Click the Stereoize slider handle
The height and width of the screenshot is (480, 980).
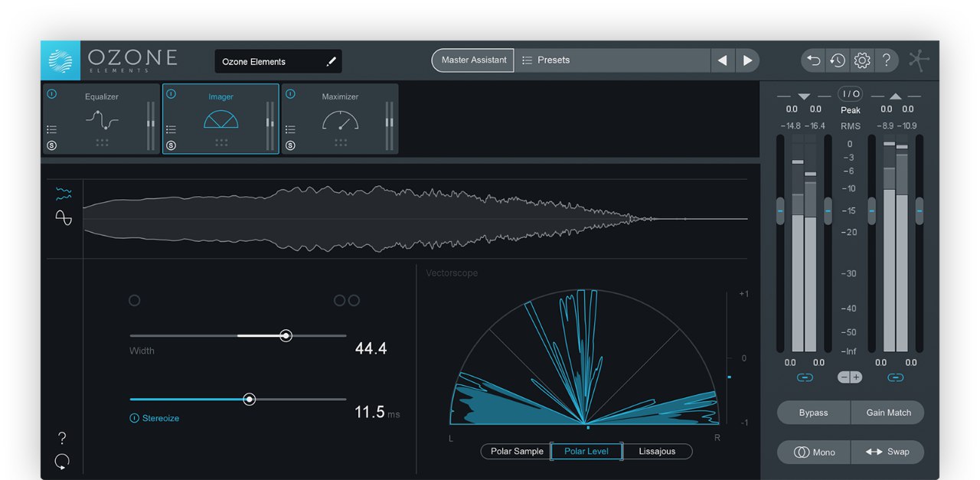[x=249, y=399]
